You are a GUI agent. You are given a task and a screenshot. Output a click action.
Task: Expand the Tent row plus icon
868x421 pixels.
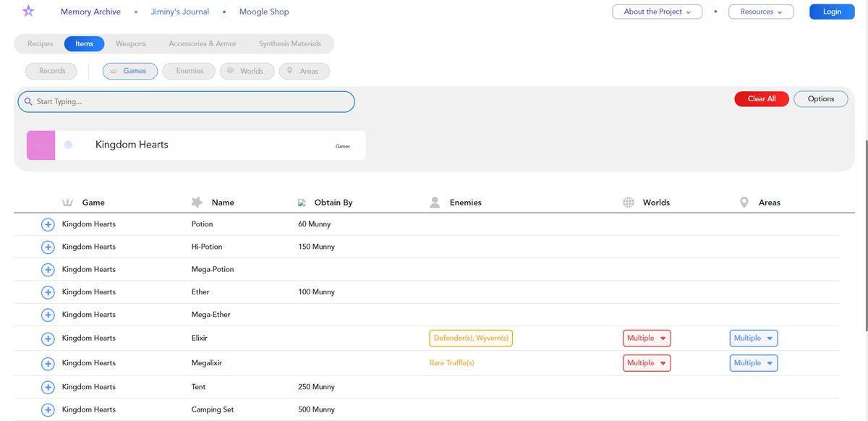(48, 387)
